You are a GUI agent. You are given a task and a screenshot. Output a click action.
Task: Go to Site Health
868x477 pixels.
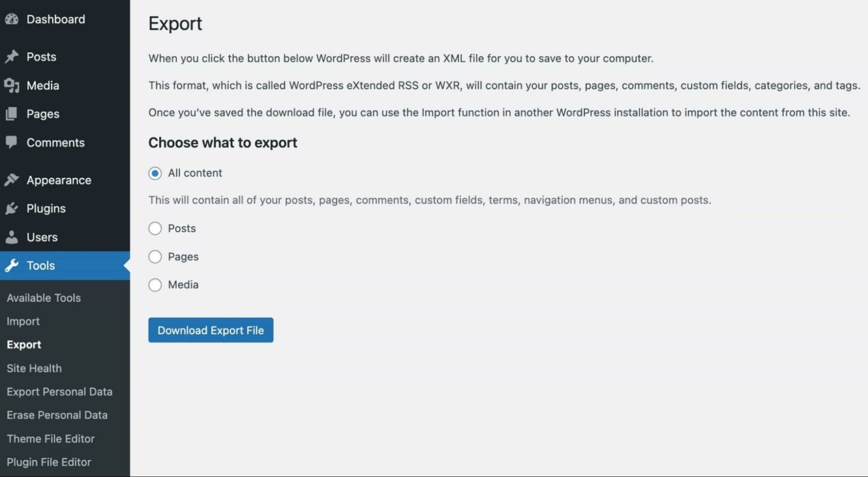(33, 368)
